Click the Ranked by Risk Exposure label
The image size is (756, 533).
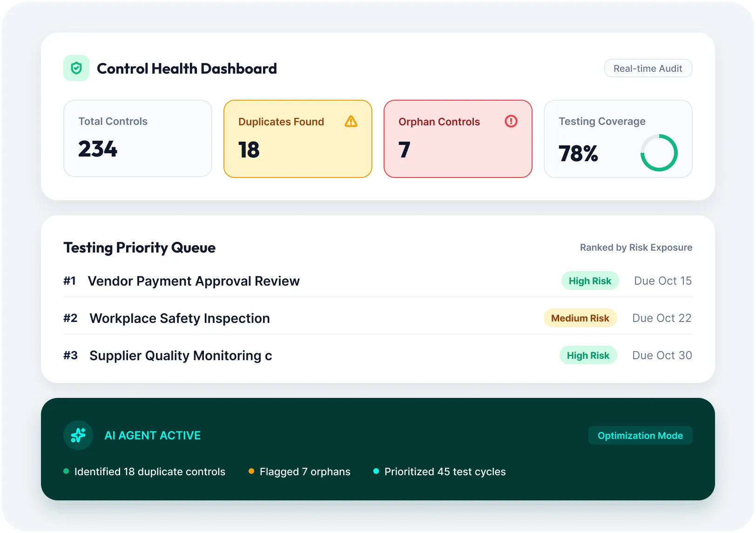pos(636,247)
